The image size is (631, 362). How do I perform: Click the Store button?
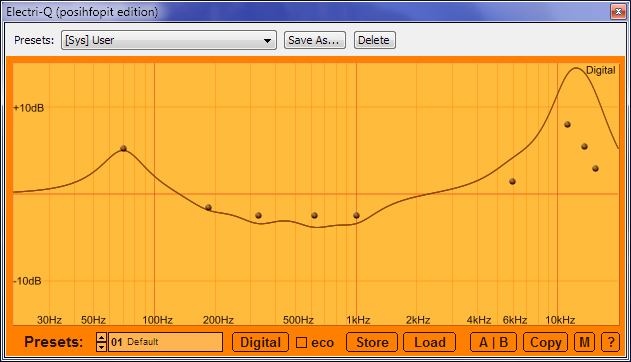pos(372,342)
